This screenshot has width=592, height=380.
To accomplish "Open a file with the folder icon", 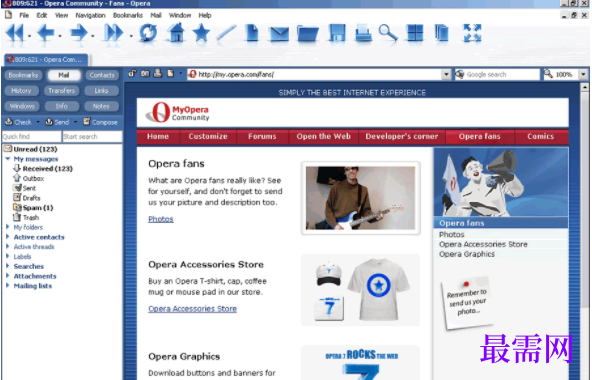I will [307, 33].
